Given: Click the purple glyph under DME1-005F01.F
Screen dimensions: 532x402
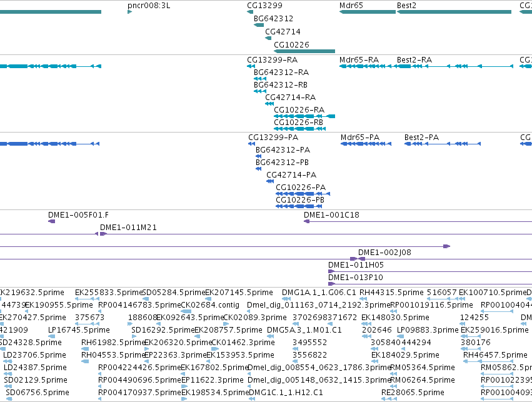Looking at the screenshot, I should [x=51, y=221].
